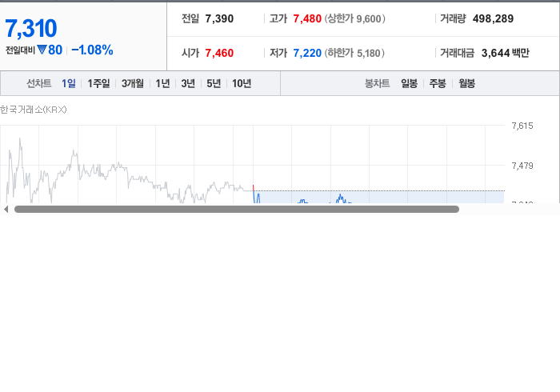
Task: Click the 시가 value 7,460
Action: [x=219, y=53]
